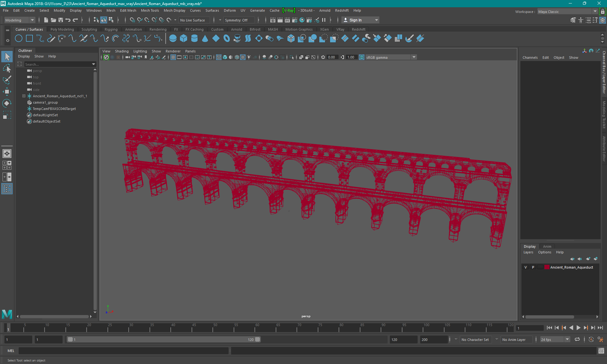This screenshot has height=364, width=607.
Task: Click the Pause Viewport 2.0 icon
Action: [324, 20]
